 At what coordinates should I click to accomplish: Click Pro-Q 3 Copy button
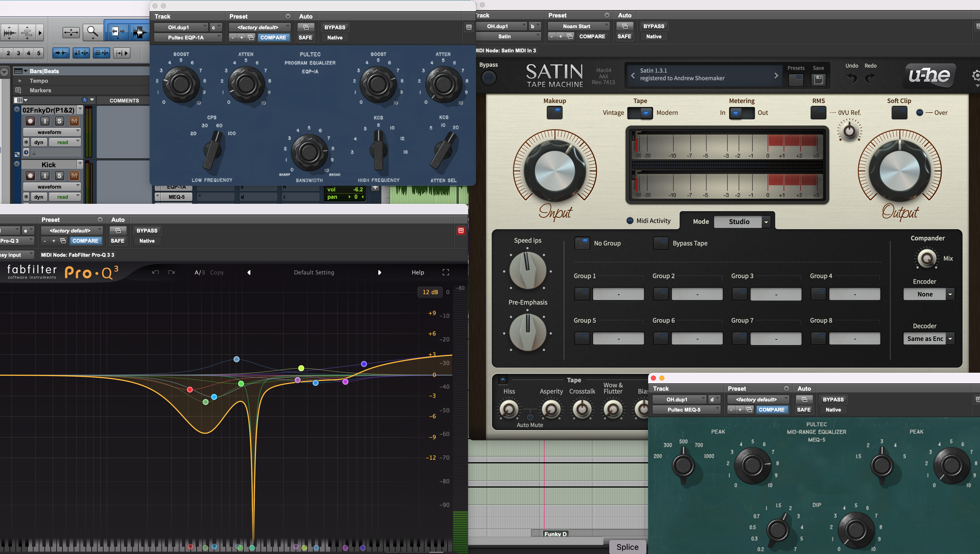pyautogui.click(x=217, y=272)
